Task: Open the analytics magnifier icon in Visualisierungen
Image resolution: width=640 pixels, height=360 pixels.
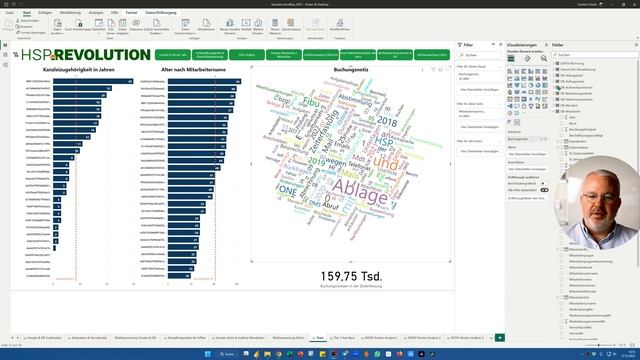Action: [544, 59]
